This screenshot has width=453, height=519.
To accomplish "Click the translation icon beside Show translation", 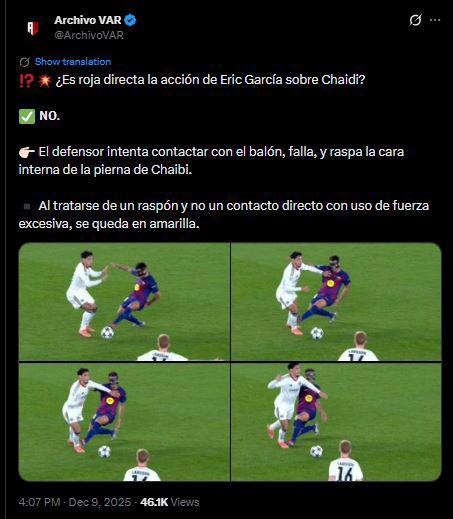I will tap(24, 62).
